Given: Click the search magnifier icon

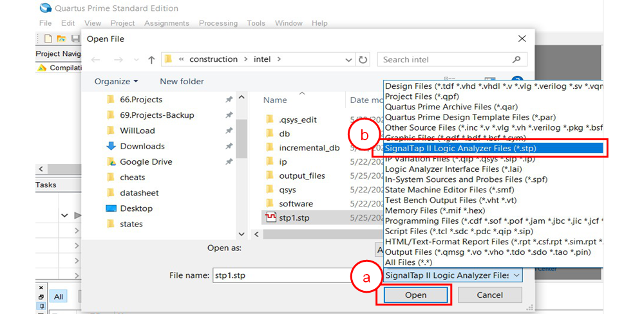Looking at the screenshot, I should coord(516,60).
